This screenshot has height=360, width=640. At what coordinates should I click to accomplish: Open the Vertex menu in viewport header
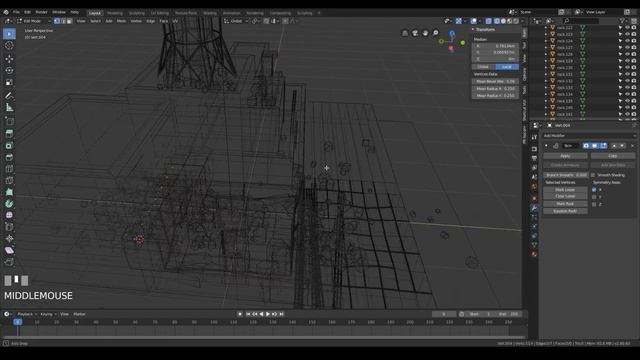click(136, 21)
